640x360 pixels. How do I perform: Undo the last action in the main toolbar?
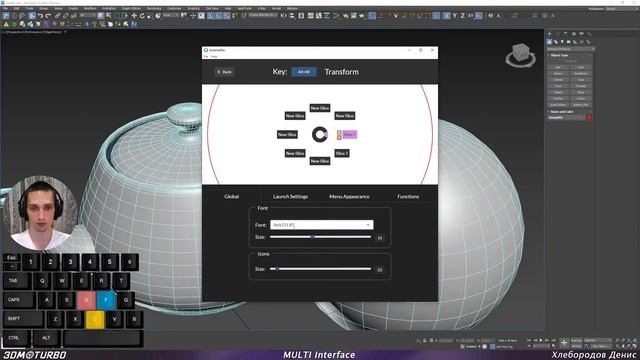click(x=40, y=16)
